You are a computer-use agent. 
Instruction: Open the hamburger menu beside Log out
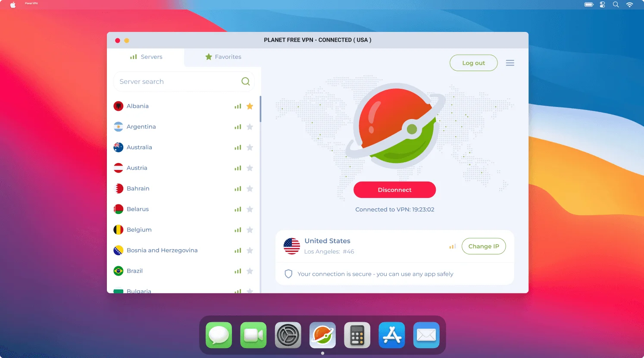510,63
